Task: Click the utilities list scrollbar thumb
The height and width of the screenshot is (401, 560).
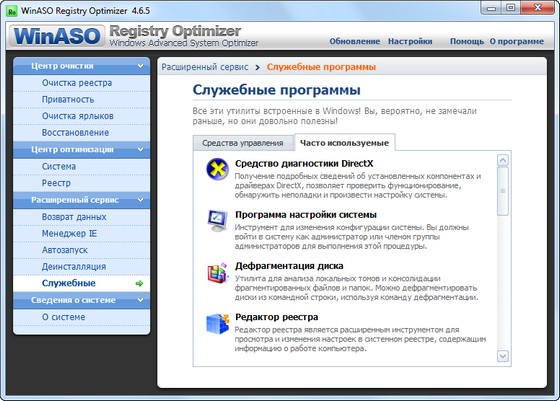Action: [503, 191]
